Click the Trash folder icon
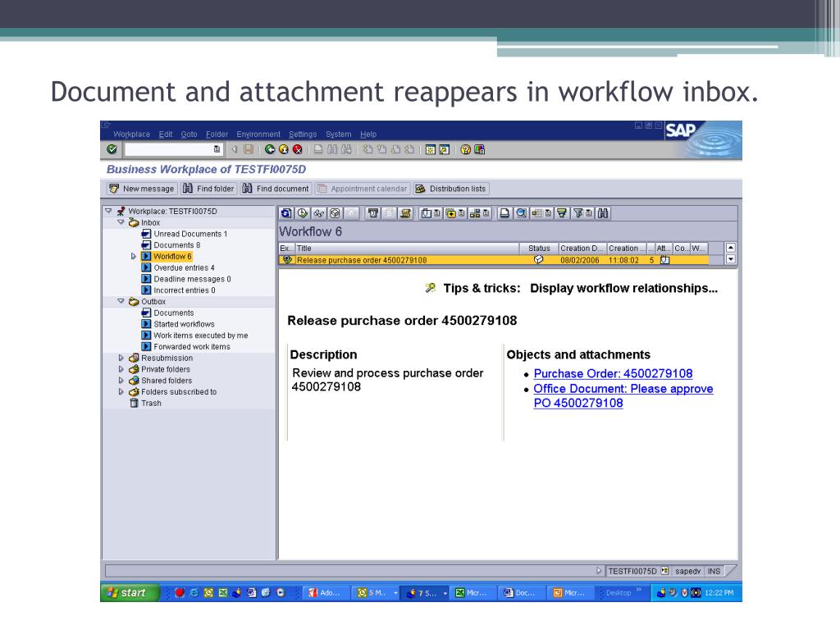Viewport: 840px width, 630px height. [134, 403]
